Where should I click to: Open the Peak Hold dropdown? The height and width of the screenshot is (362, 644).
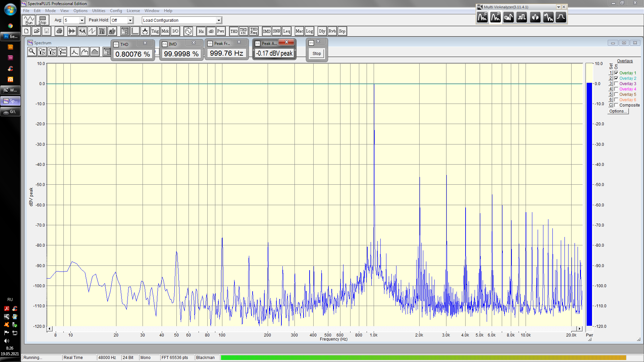click(130, 20)
